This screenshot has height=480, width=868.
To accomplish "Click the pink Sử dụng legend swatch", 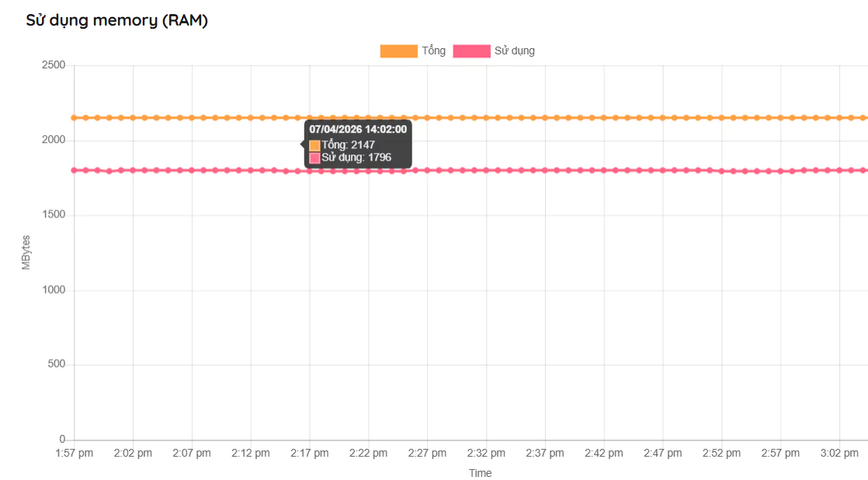I will pos(471,51).
